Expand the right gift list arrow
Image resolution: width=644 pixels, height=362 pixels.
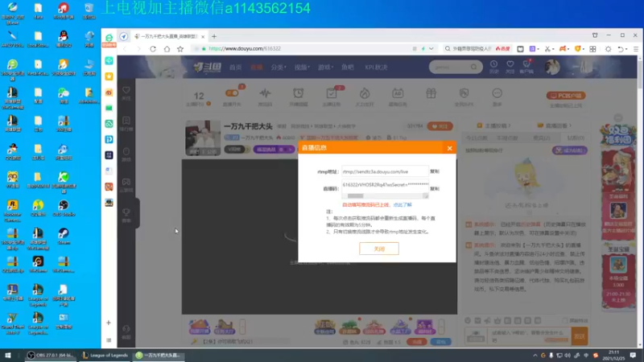tap(441, 327)
